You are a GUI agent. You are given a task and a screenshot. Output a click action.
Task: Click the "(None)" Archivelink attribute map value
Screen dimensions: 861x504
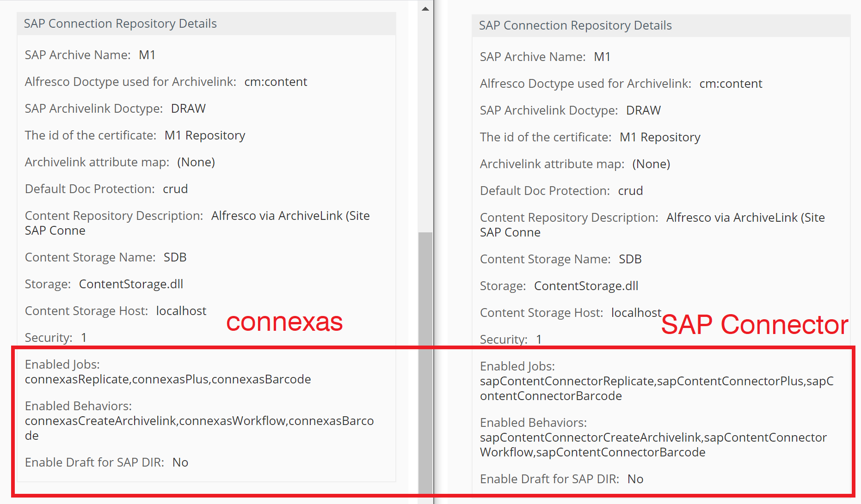(196, 162)
